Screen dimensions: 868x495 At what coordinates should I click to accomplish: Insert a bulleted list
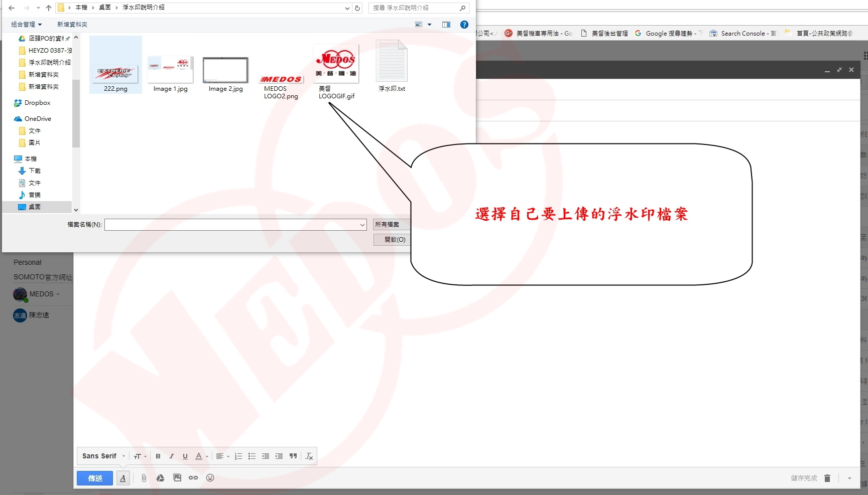(x=252, y=456)
